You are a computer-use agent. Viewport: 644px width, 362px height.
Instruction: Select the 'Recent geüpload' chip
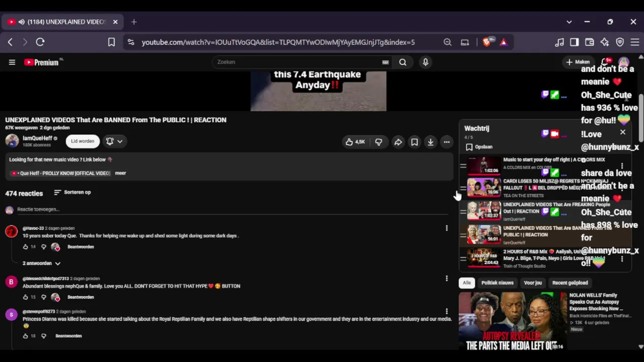pyautogui.click(x=570, y=283)
